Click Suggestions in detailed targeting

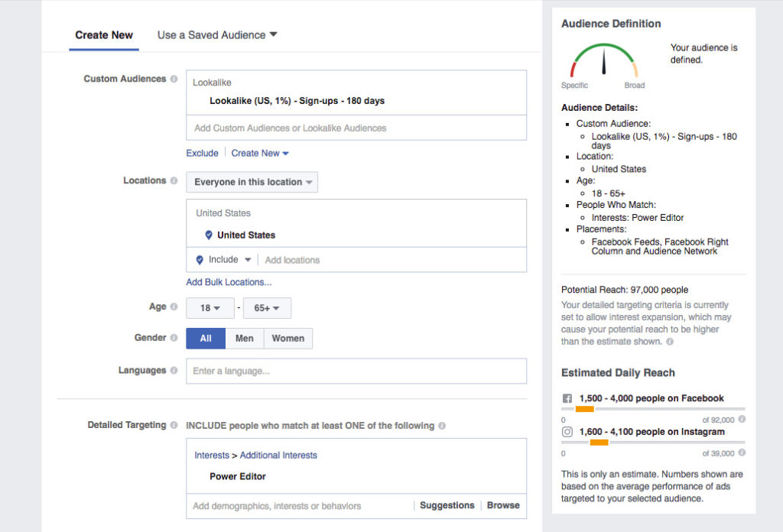pyautogui.click(x=447, y=505)
